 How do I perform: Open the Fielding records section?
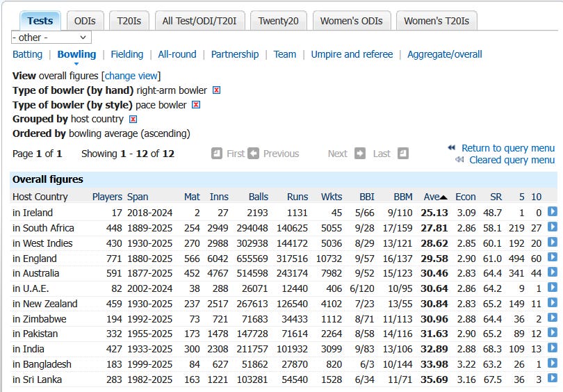tap(127, 54)
